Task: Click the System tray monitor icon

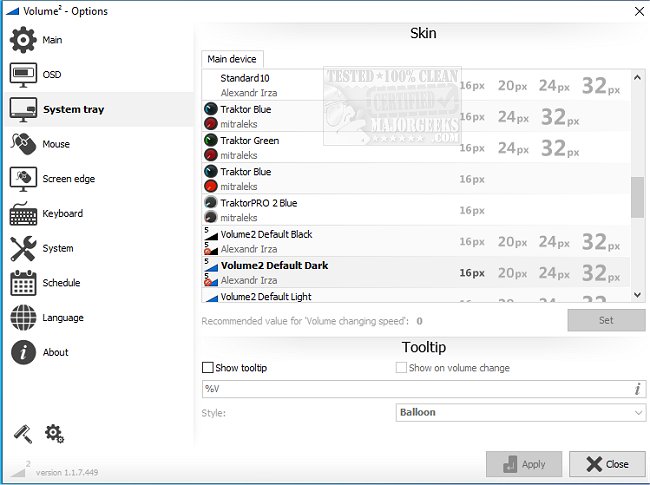Action: (23, 109)
